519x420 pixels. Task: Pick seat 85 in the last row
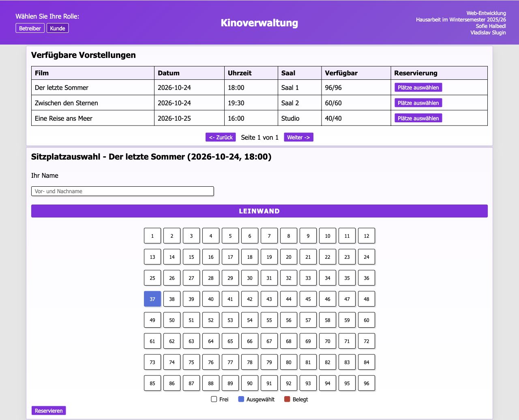click(x=152, y=383)
